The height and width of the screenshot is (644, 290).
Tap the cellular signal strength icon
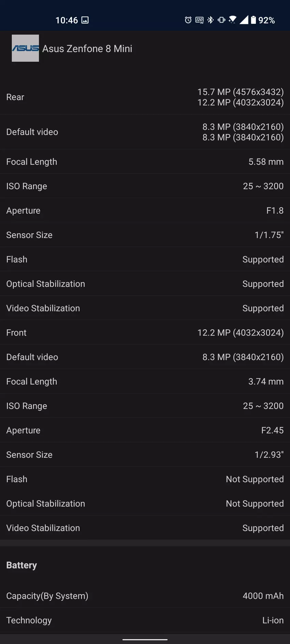(244, 20)
